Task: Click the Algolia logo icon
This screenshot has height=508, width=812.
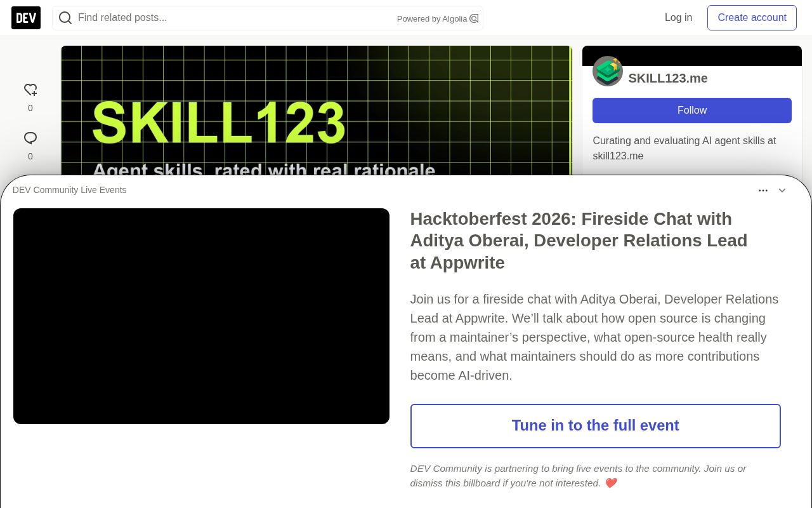Action: pyautogui.click(x=474, y=18)
